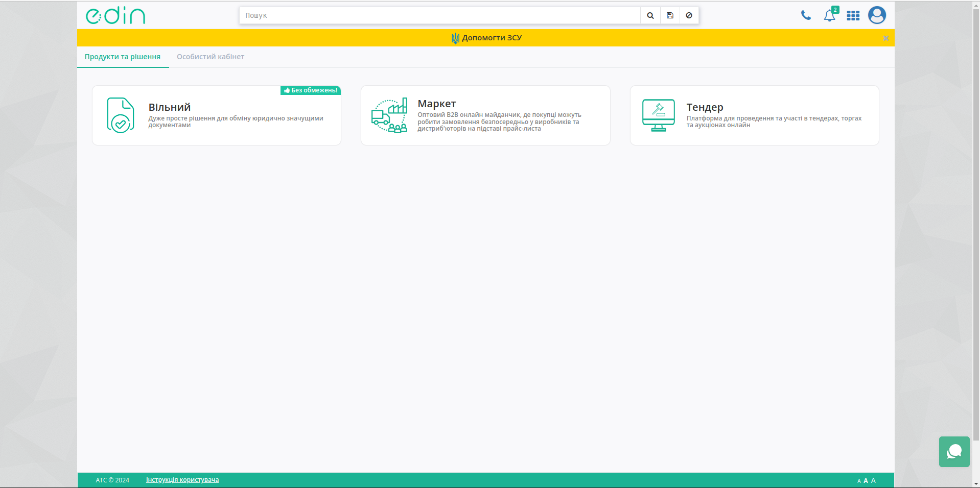The image size is (980, 488).
Task: Open Інструкція користувача link
Action: (x=182, y=480)
